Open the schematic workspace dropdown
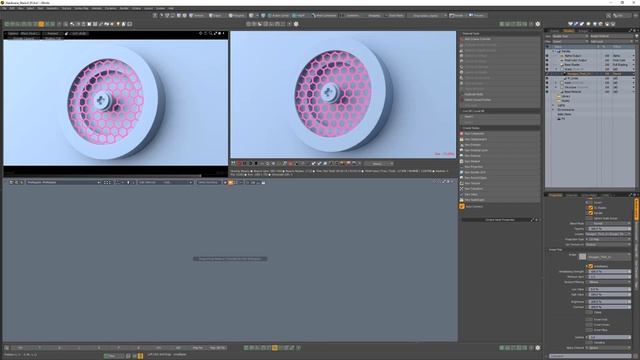640x360 pixels. point(63,182)
